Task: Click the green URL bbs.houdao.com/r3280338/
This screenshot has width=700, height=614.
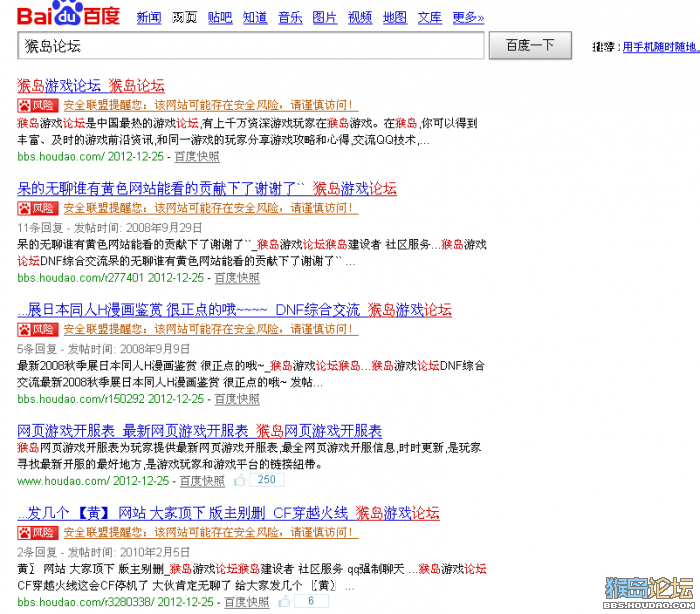Action: click(116, 602)
